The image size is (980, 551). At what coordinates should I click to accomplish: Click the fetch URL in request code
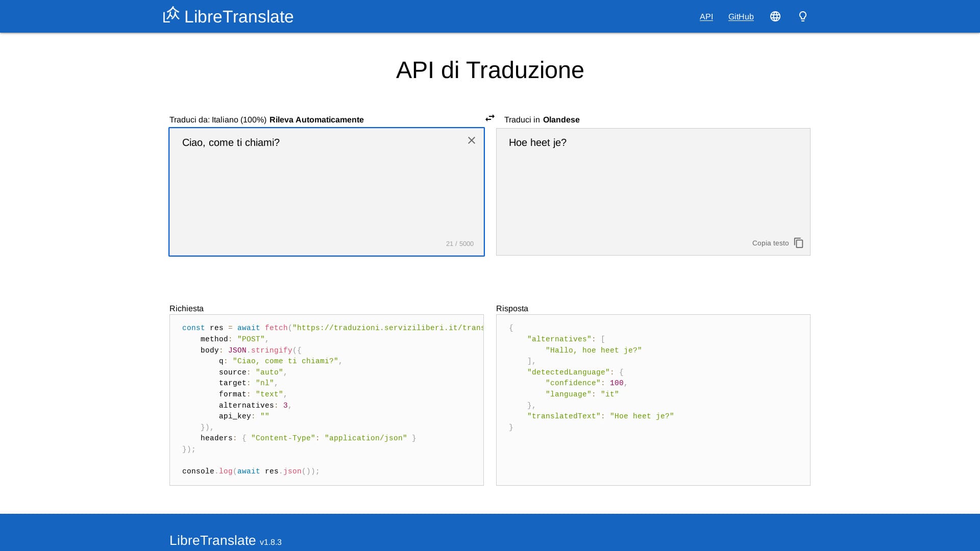(x=388, y=328)
